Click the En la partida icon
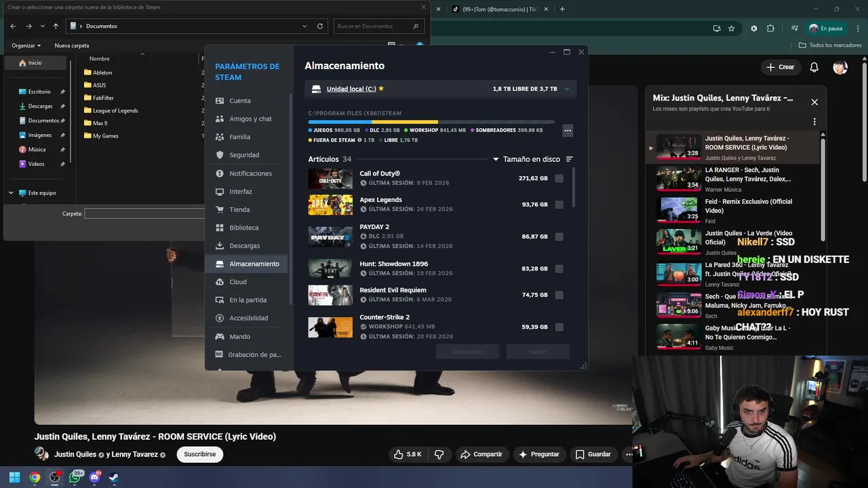The height and width of the screenshot is (488, 868). click(219, 300)
